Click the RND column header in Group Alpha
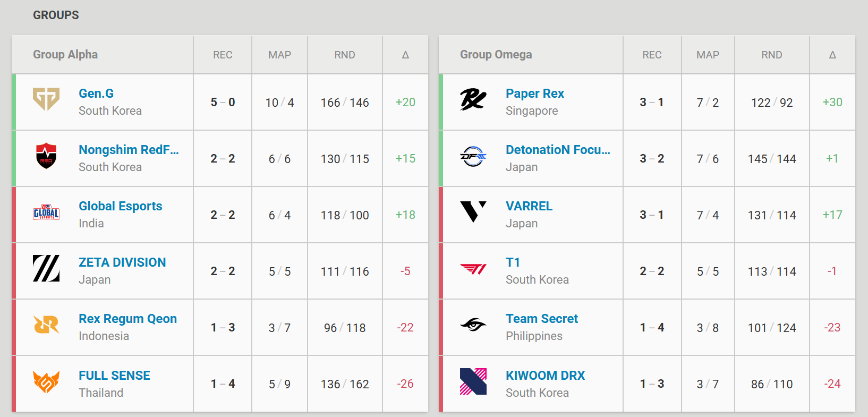This screenshot has height=417, width=868. coord(345,55)
